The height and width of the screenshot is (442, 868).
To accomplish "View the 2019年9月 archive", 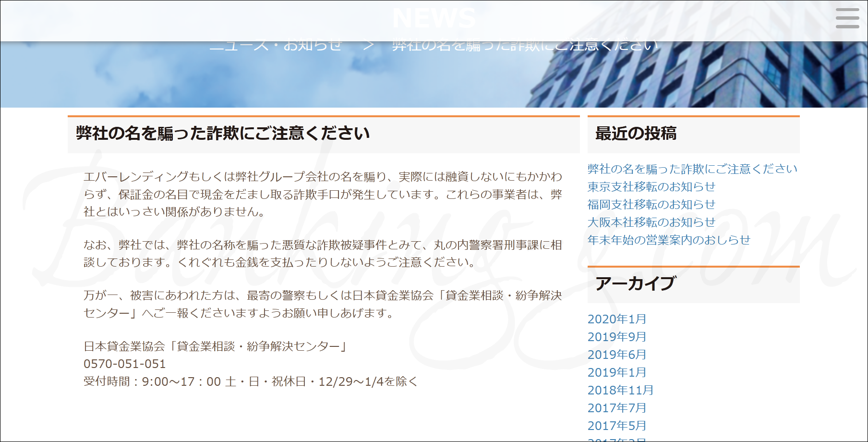I will [617, 337].
